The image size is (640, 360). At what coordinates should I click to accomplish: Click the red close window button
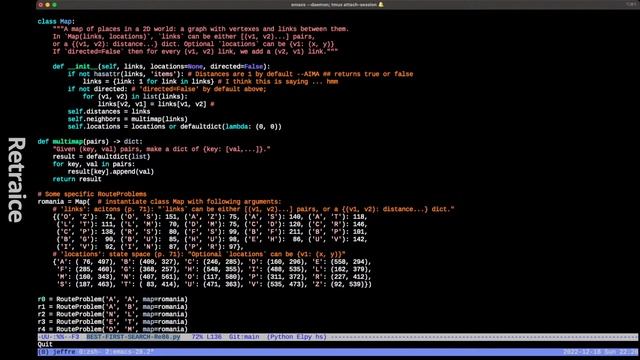[x=40, y=5]
